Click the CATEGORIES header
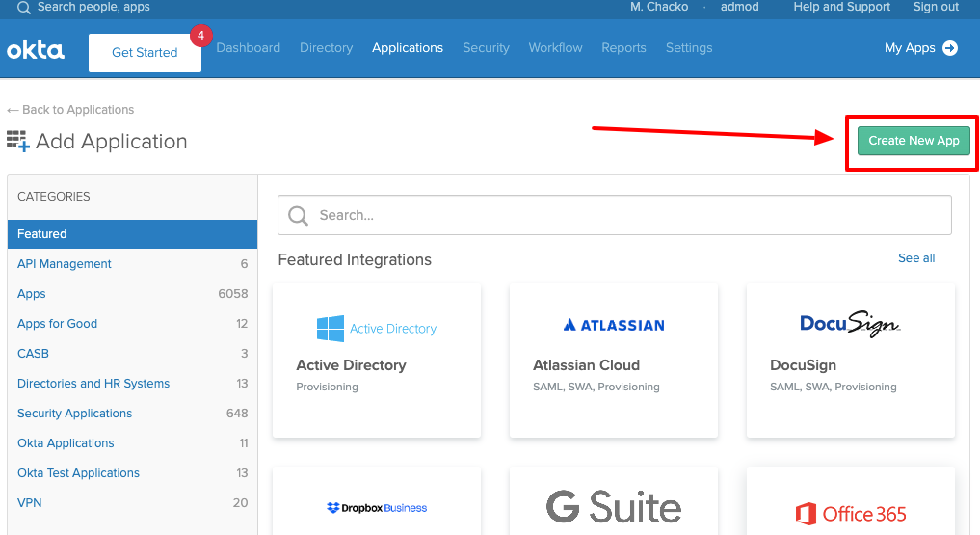The width and height of the screenshot is (980, 535). (54, 197)
